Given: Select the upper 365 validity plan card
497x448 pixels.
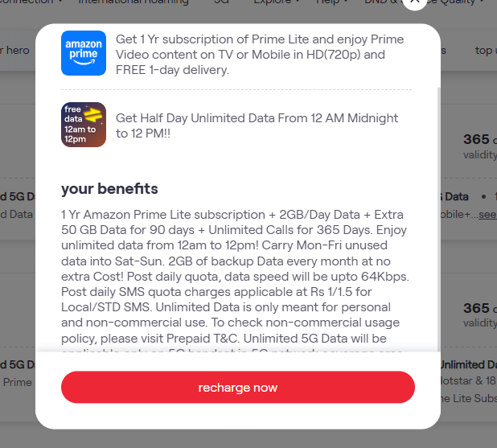Looking at the screenshot, I should click(480, 146).
